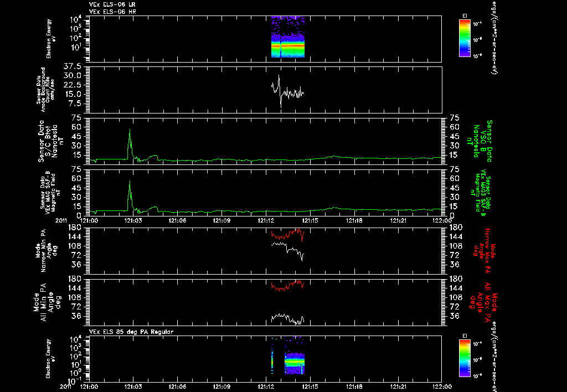Click '121:18' on the bottom time axis
567x392 pixels.
click(354, 386)
